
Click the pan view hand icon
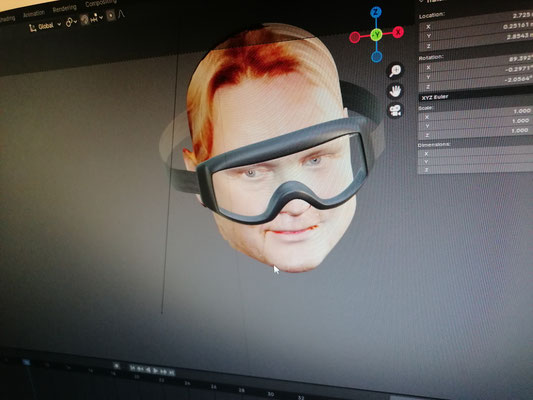tap(395, 91)
